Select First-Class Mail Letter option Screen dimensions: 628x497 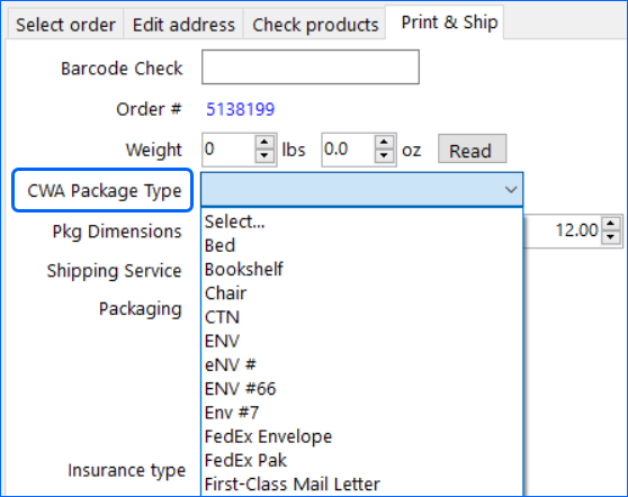[292, 485]
